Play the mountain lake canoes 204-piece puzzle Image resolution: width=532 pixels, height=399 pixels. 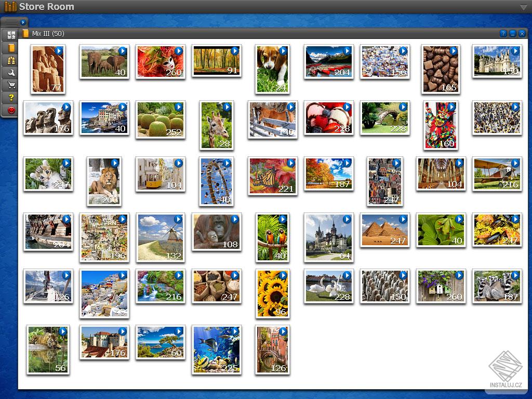(347, 51)
